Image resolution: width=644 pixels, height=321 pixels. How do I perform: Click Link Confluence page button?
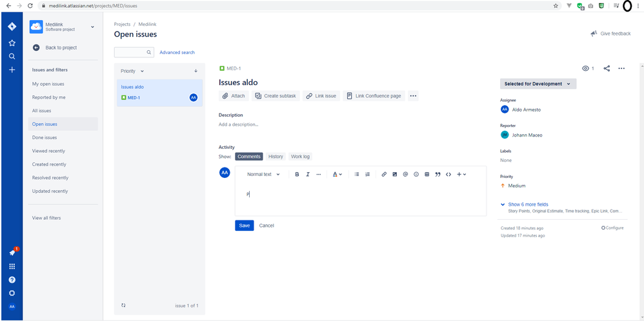coord(374,95)
